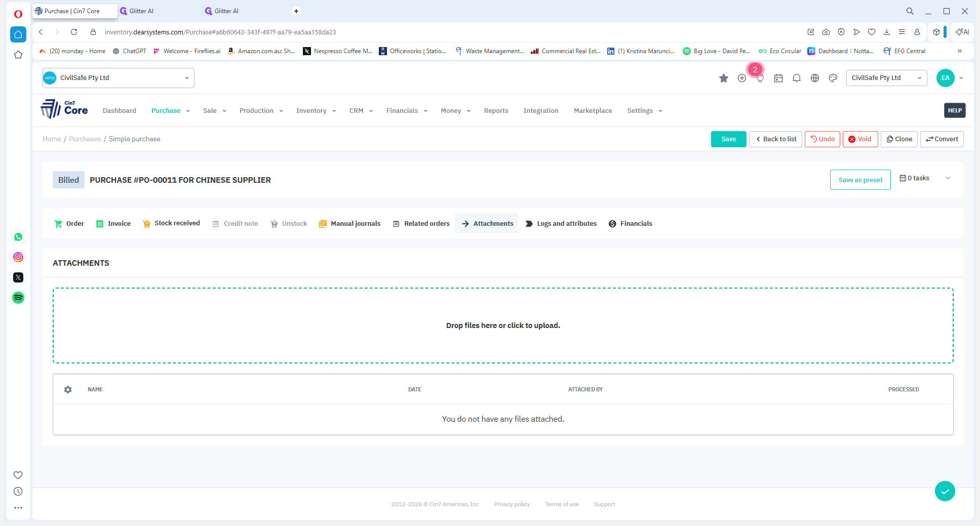Open the calendar icon in header

pyautogui.click(x=778, y=78)
